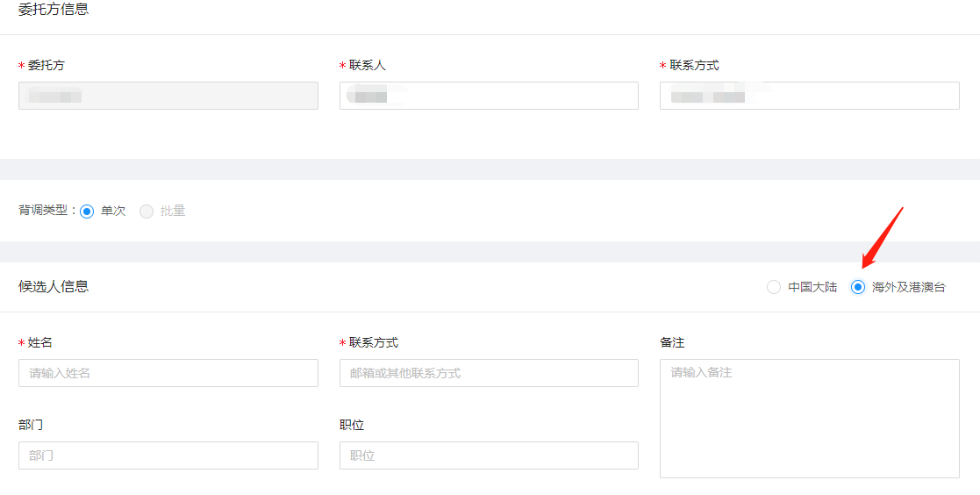Click the 候选人信息 section heading
Screen dimensions: 980x495
tap(54, 286)
